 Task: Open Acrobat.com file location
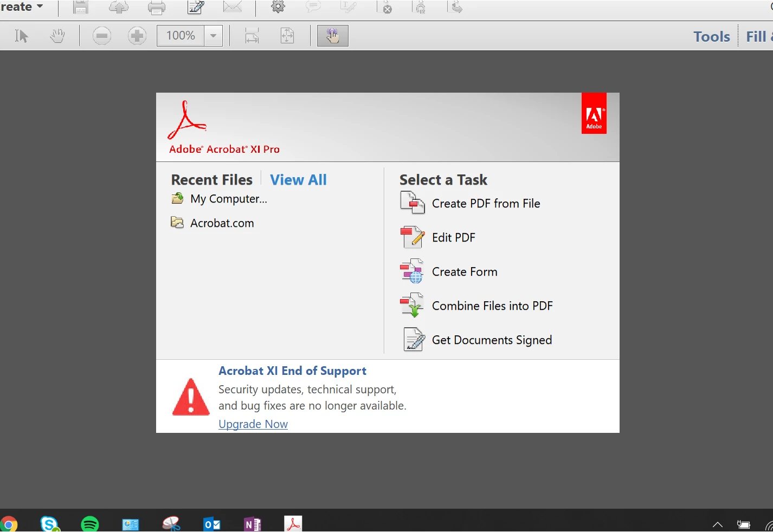222,223
